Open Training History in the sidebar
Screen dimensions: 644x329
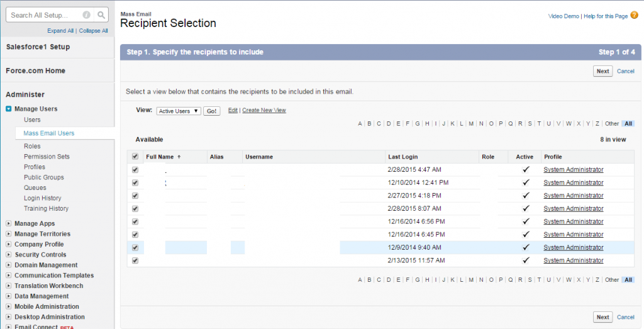click(46, 208)
